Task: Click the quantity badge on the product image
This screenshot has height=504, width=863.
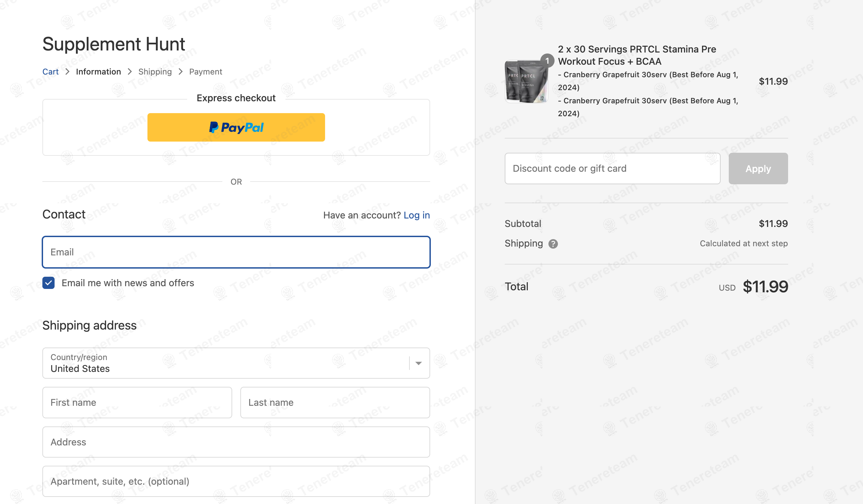Action: point(547,61)
